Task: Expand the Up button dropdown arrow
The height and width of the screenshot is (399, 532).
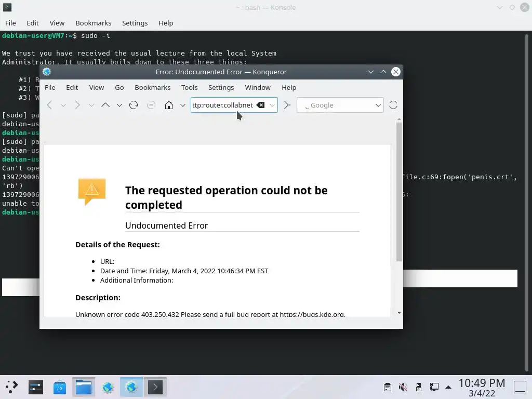Action: point(119,105)
